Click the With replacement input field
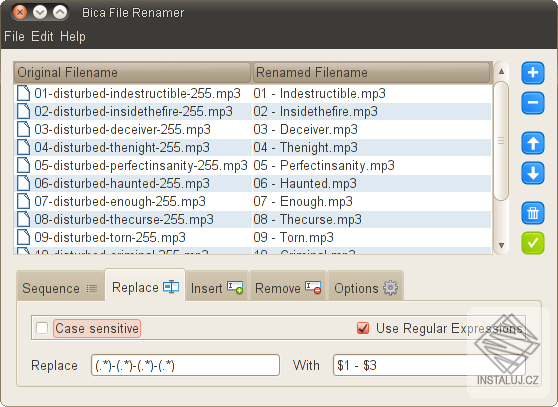The image size is (558, 407). [x=429, y=365]
